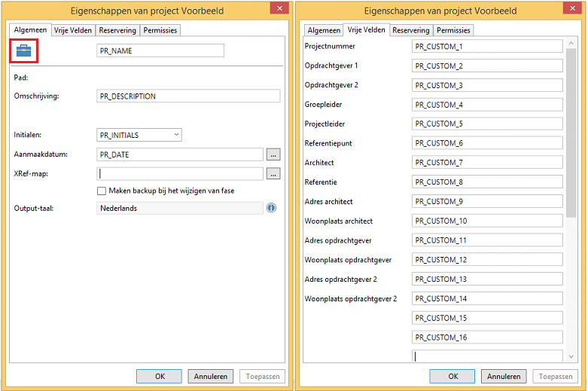The image size is (588, 391).
Task: Open Permissies tab in right dialog
Action: tap(453, 30)
